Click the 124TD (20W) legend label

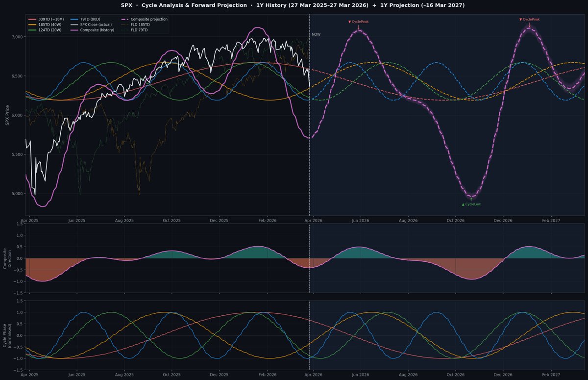point(50,30)
